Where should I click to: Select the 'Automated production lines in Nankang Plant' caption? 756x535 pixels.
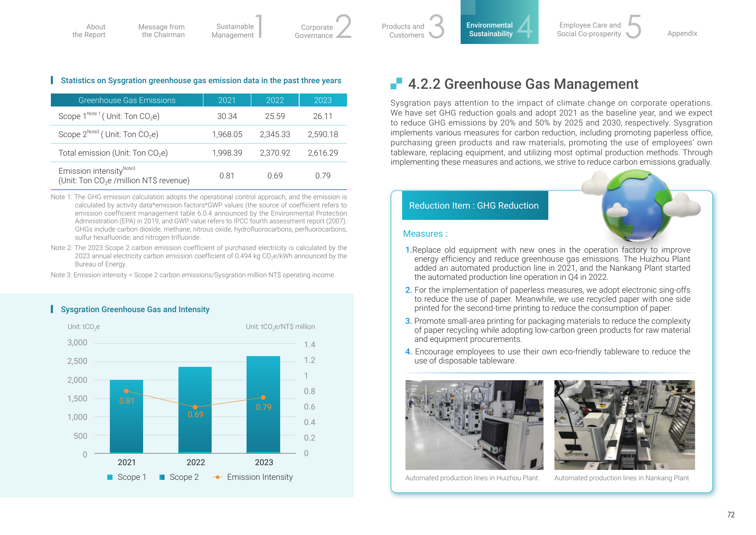[622, 478]
